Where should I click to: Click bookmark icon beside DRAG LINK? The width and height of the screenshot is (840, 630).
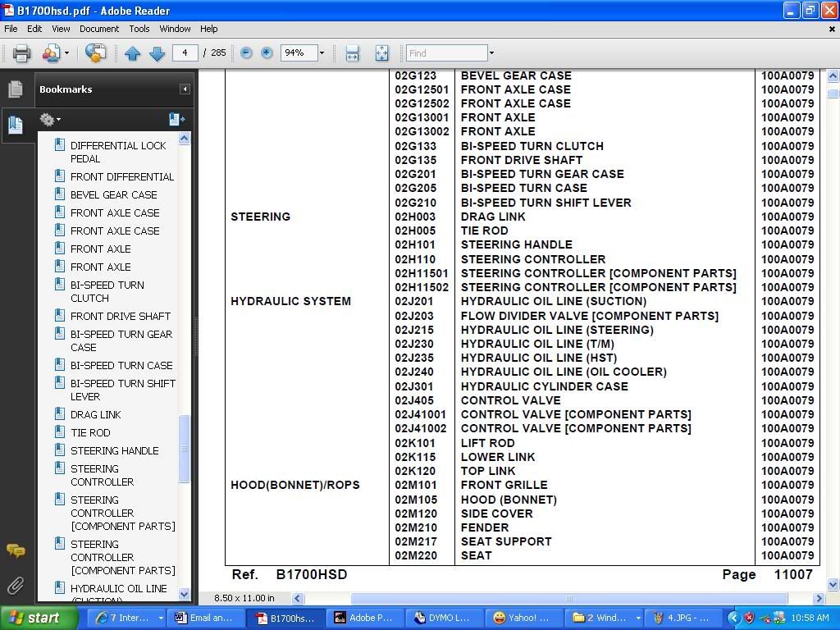point(60,414)
